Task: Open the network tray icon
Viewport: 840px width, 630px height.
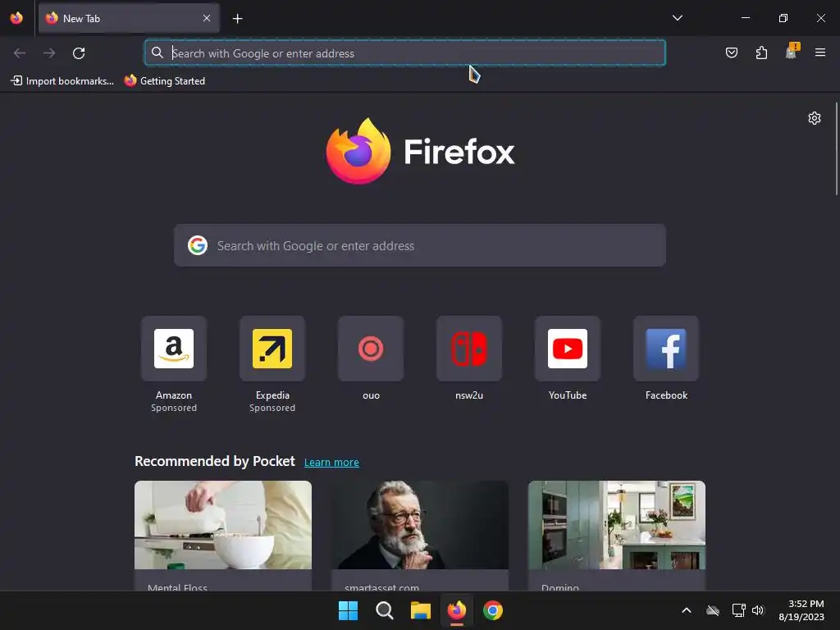Action: click(739, 610)
